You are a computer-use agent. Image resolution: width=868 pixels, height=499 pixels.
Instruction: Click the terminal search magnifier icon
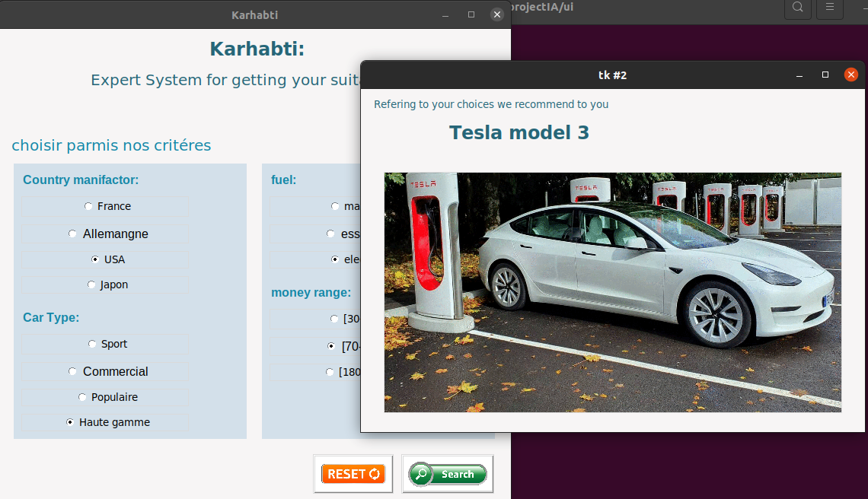tap(798, 8)
